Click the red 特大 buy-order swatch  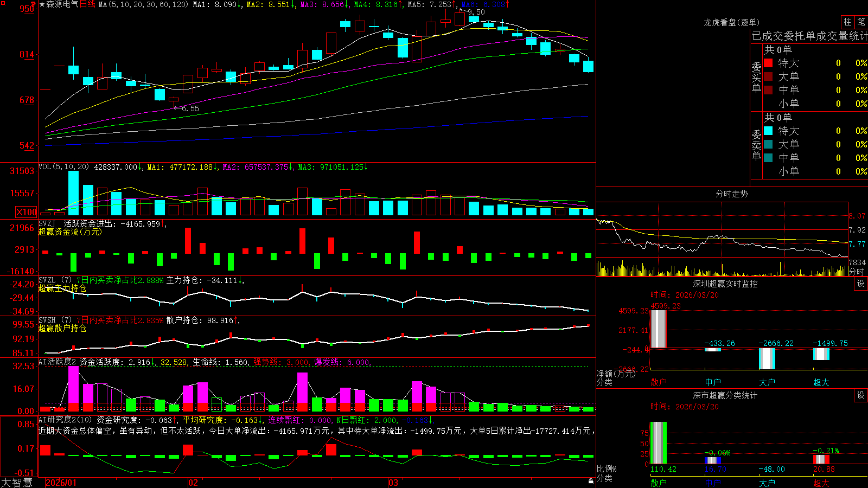click(768, 63)
